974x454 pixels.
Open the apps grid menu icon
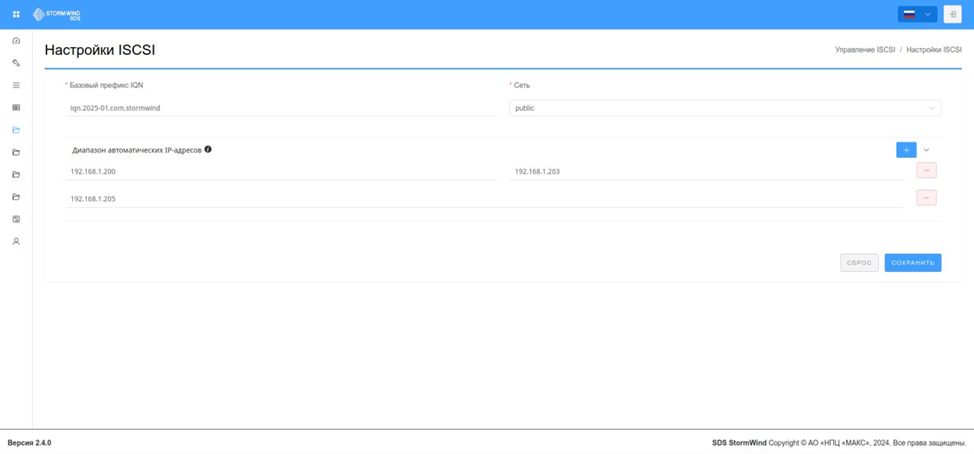16,14
